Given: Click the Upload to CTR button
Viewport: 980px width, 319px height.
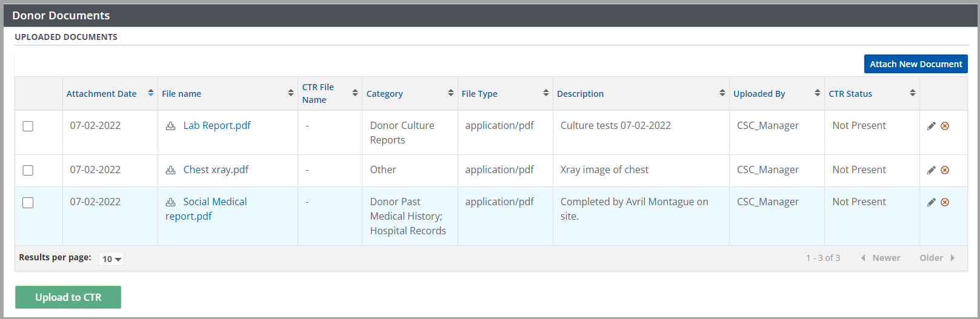Looking at the screenshot, I should (68, 297).
